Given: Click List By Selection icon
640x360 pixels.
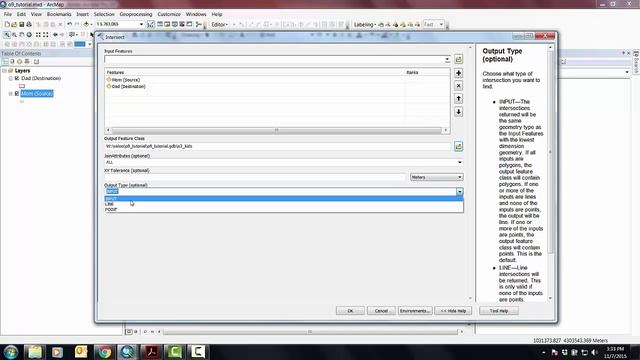Looking at the screenshot, I should 27,62.
